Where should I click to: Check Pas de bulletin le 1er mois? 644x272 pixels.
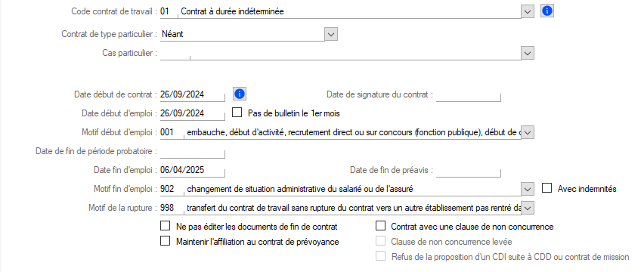(237, 112)
